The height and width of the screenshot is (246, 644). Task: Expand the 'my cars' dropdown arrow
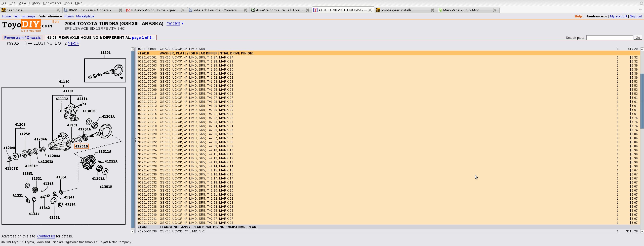(x=183, y=23)
